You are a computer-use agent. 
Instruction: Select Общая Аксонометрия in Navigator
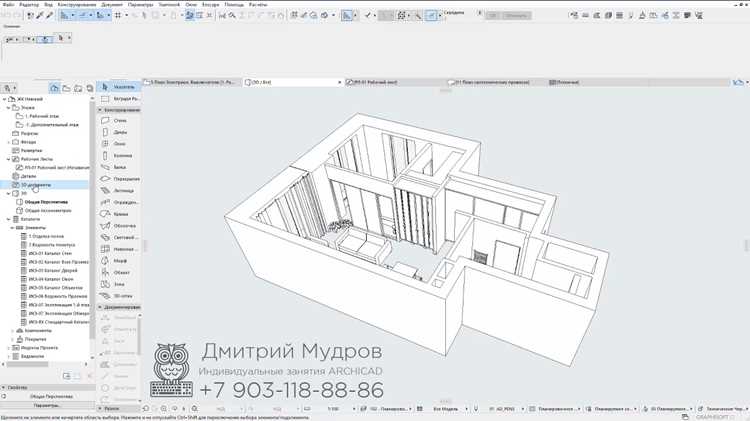point(48,210)
